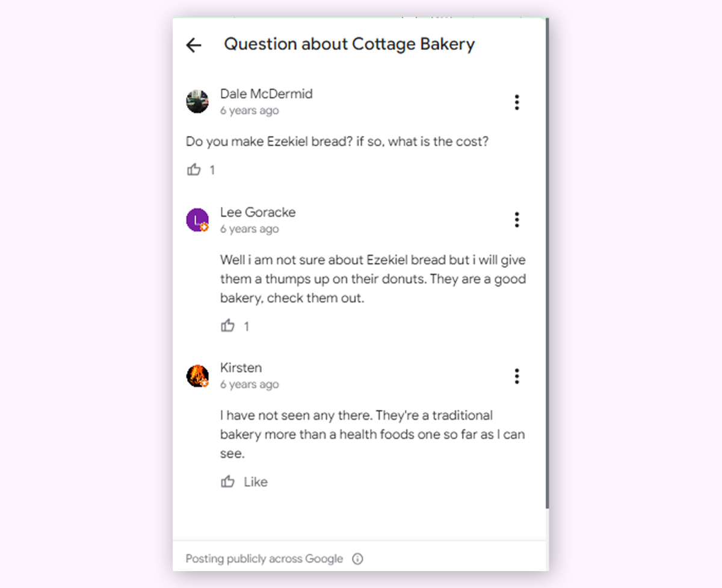Select Kirsten's flame profile picture

pos(197,376)
